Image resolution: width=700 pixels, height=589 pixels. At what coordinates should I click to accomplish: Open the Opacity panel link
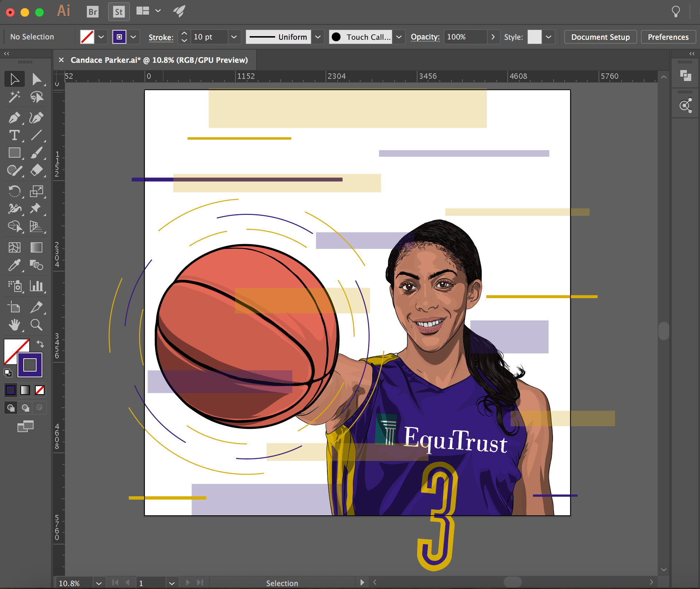(425, 37)
